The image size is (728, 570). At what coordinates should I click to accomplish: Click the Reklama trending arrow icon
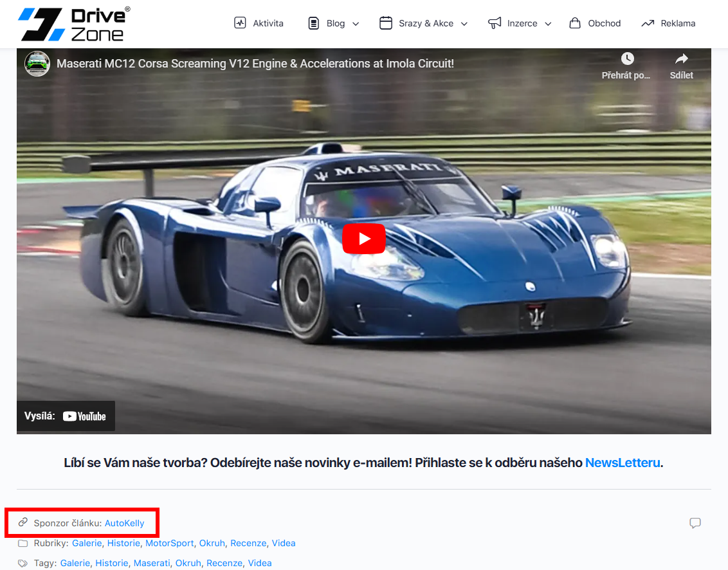click(648, 23)
